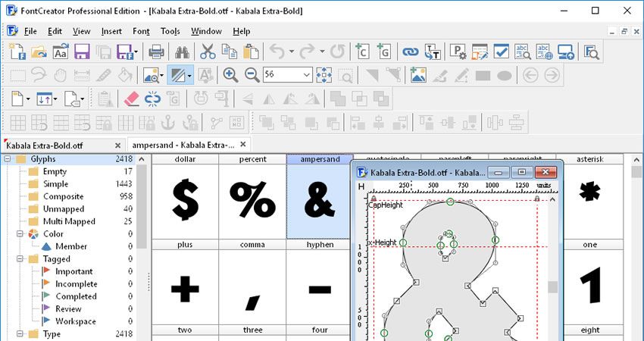The image size is (644, 341).
Task: Open the Font menu
Action: coord(141,31)
